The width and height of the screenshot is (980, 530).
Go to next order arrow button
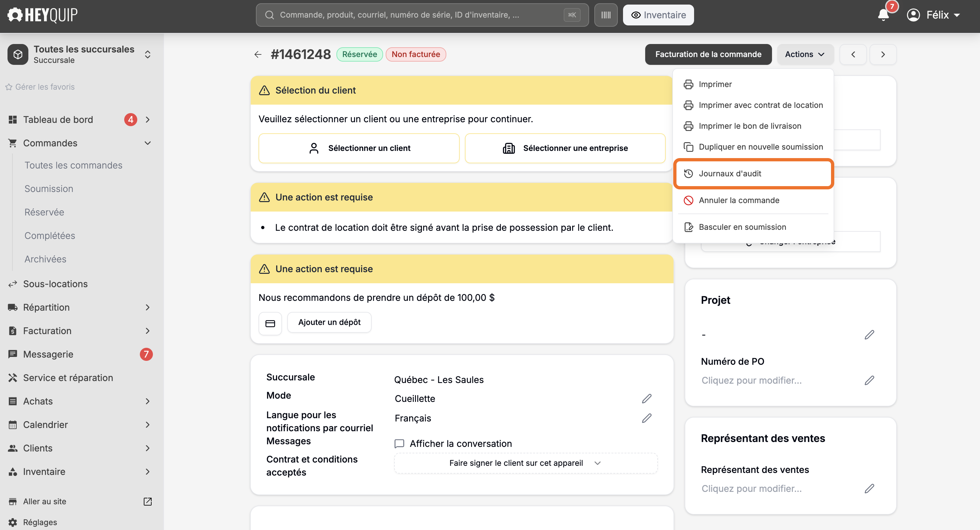[883, 54]
